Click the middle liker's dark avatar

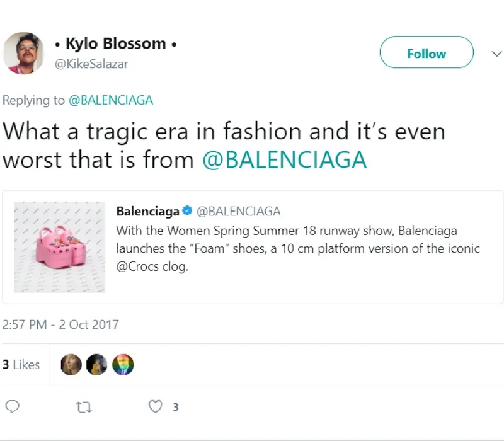[97, 364]
